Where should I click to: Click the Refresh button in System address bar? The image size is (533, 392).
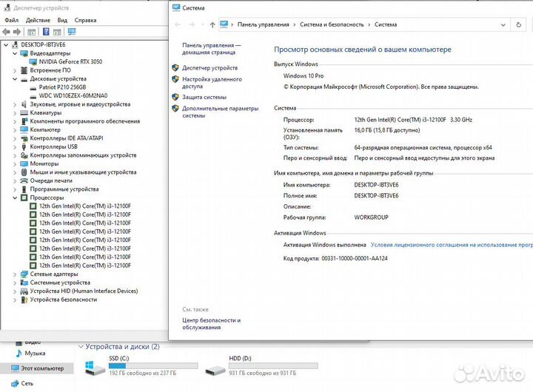pos(518,25)
